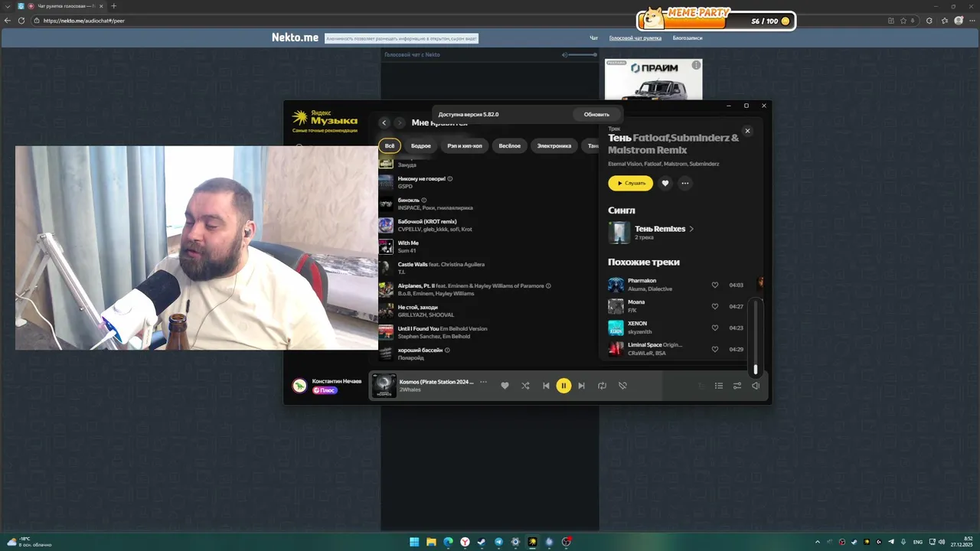Open the Чат link on Nekto.me
The width and height of the screenshot is (980, 551).
pos(593,37)
